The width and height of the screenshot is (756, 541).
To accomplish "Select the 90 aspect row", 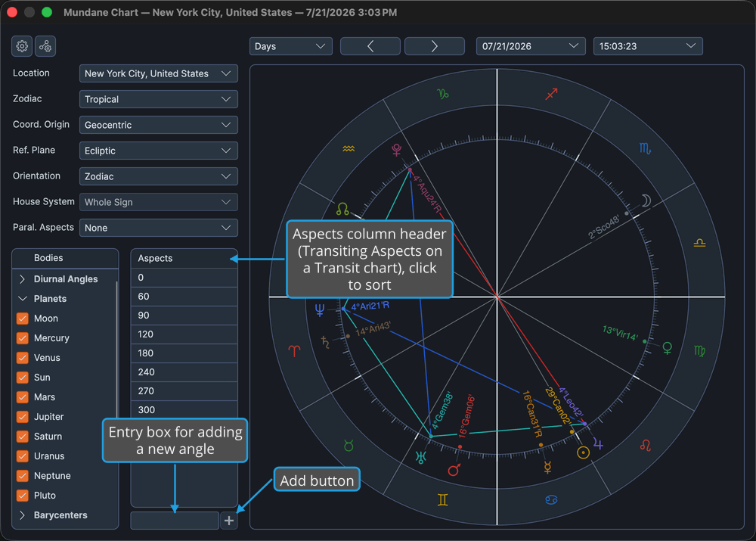I will (184, 315).
